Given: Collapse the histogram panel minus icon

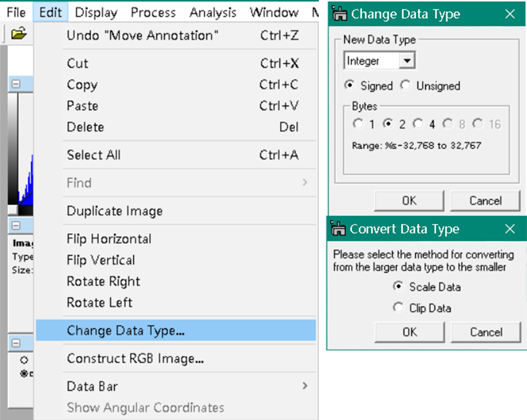Looking at the screenshot, I should pos(16,84).
